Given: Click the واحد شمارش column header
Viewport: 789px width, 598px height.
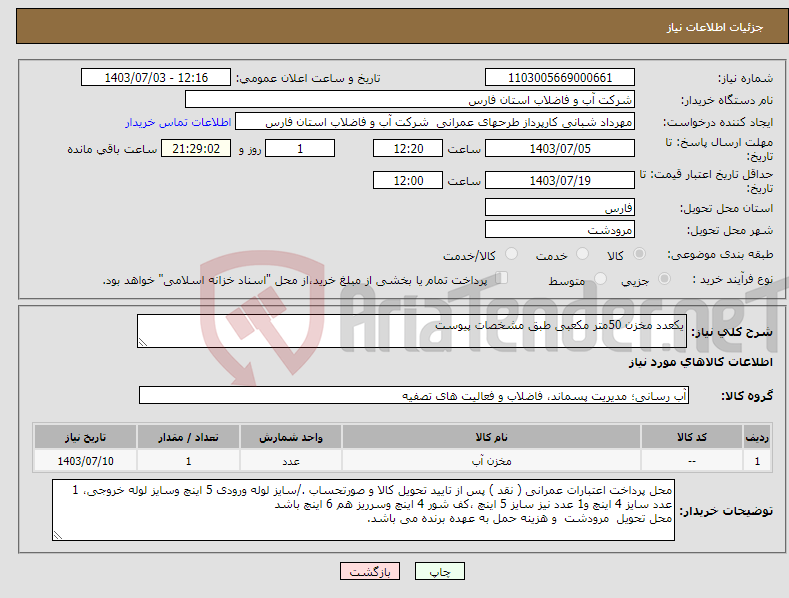Looking at the screenshot, I should pos(291,437).
